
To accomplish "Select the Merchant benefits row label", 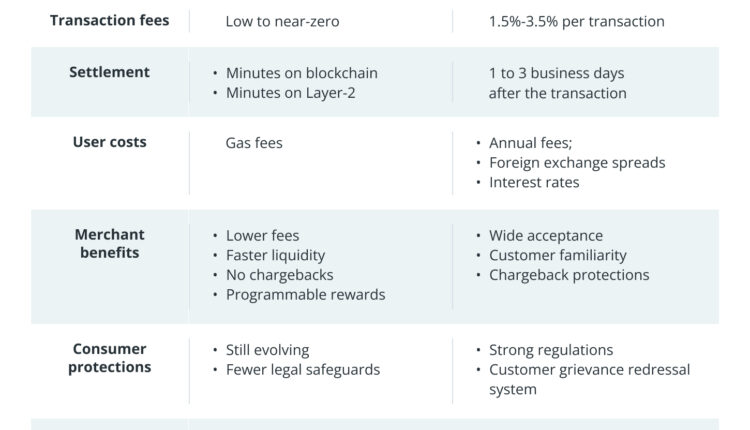I will [109, 244].
